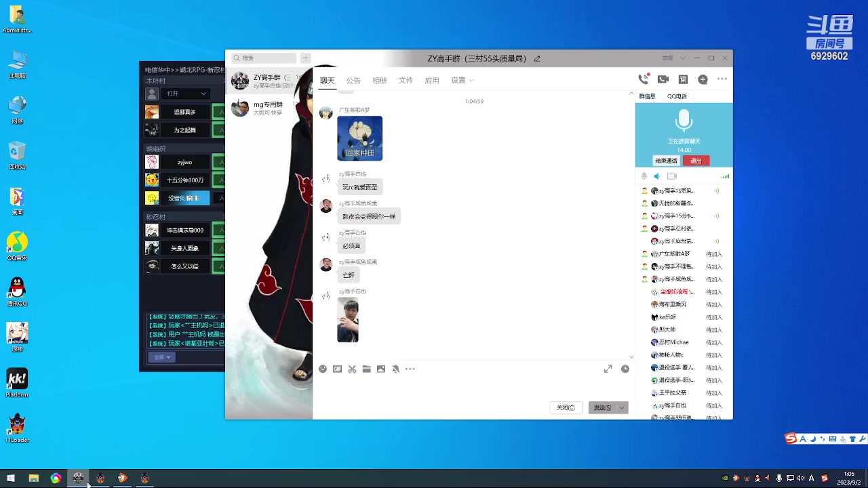Open the send file folder icon

pos(366,369)
